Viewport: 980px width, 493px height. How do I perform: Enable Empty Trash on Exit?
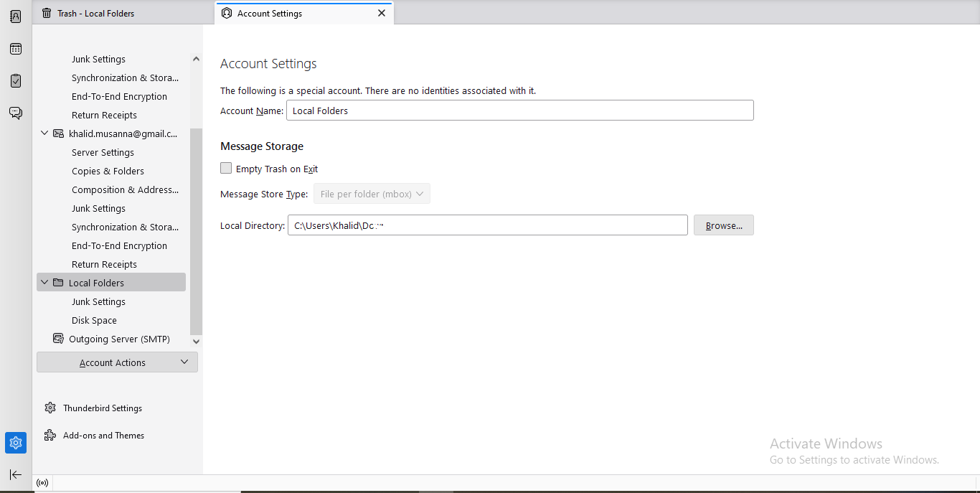pos(226,168)
